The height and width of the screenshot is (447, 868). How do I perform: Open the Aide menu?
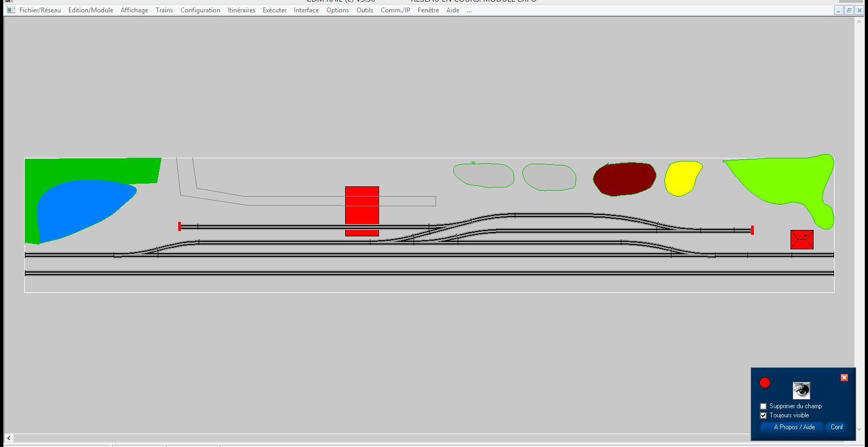tap(453, 10)
